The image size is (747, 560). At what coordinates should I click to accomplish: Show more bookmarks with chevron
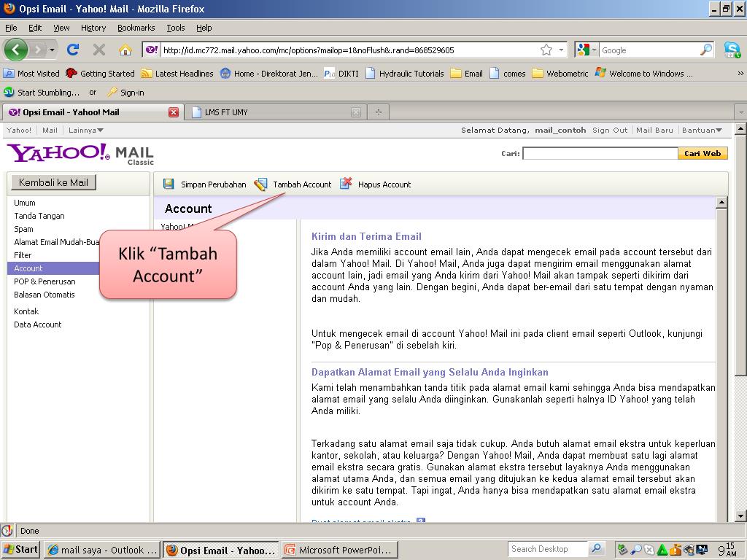pyautogui.click(x=740, y=74)
